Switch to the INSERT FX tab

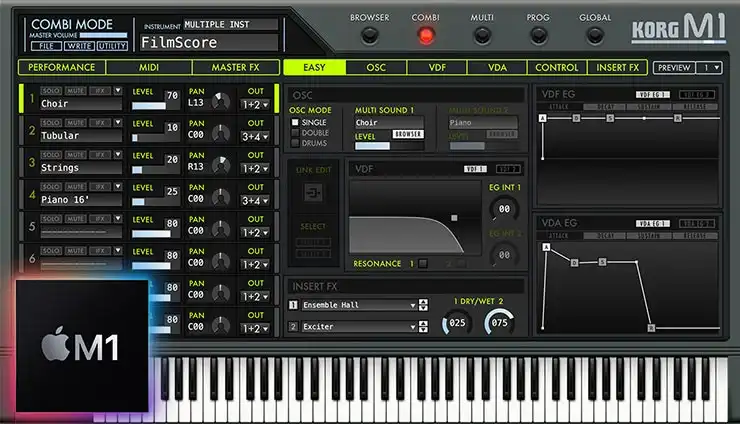(617, 68)
